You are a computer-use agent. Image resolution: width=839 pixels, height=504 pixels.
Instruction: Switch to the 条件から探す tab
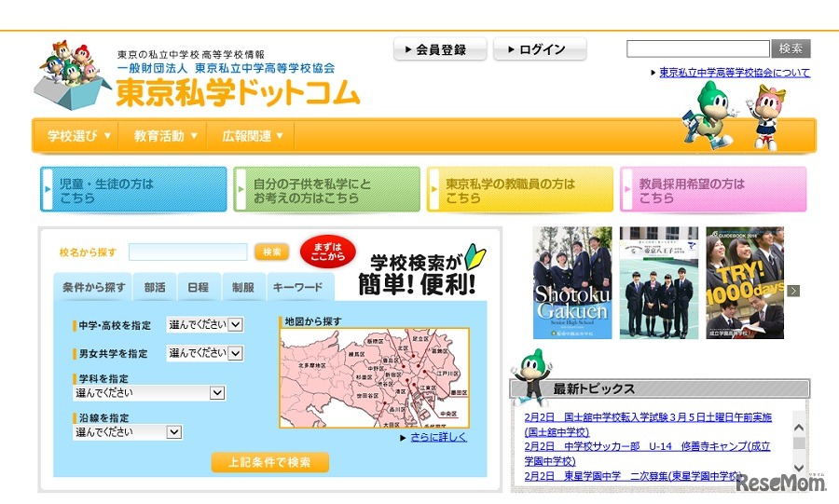[93, 287]
